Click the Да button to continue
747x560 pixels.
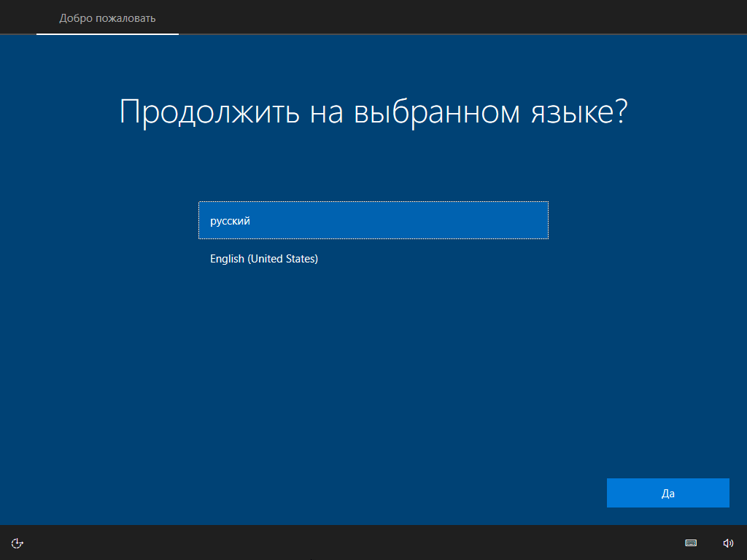[x=668, y=493]
